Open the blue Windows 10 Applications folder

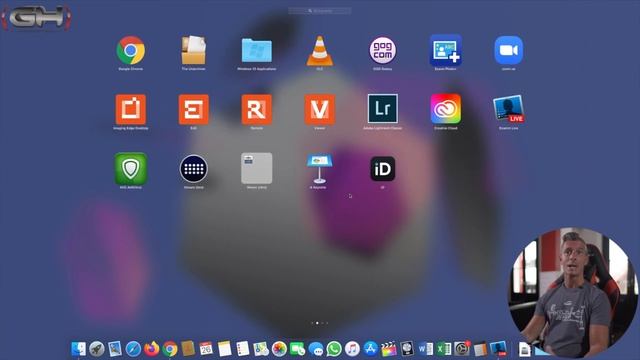tap(256, 51)
